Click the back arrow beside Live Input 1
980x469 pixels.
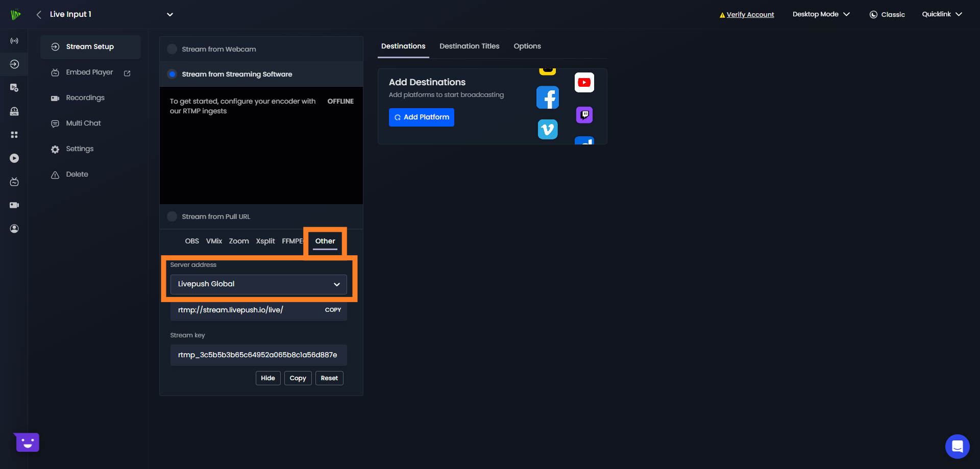(x=39, y=14)
